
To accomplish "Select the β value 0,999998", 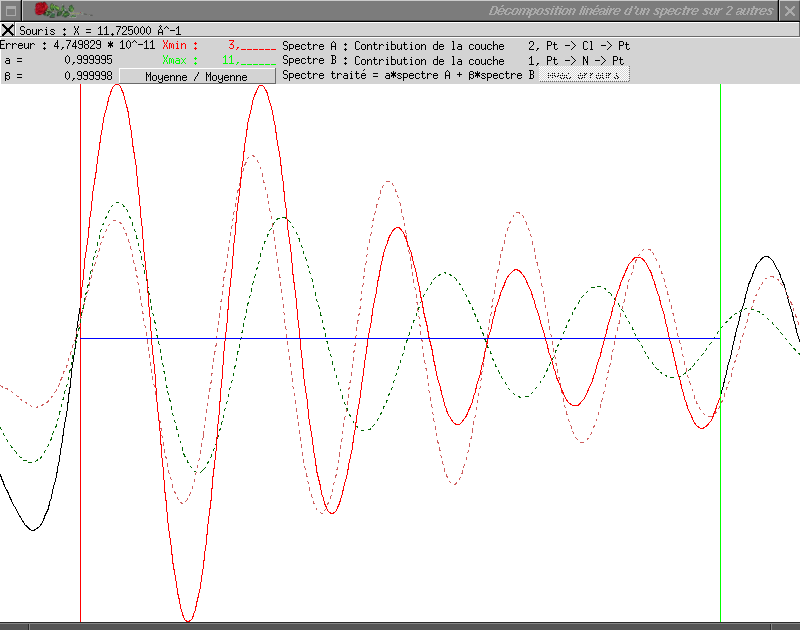I will coord(88,76).
